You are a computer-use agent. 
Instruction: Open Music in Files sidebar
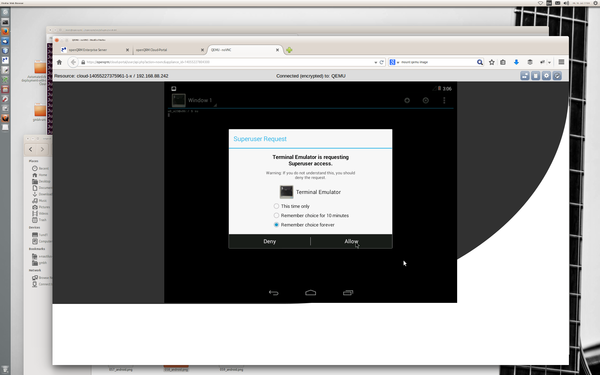[x=40, y=201]
